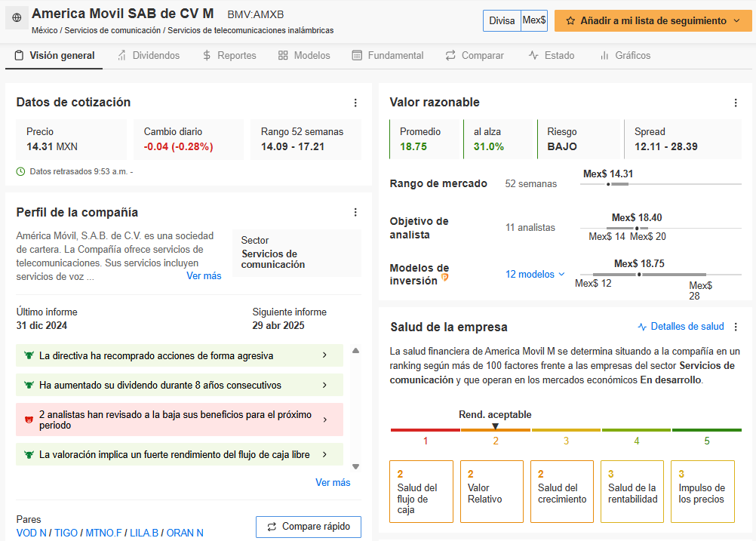The height and width of the screenshot is (541, 756).
Task: Open the Fundamental tab
Action: pos(388,55)
